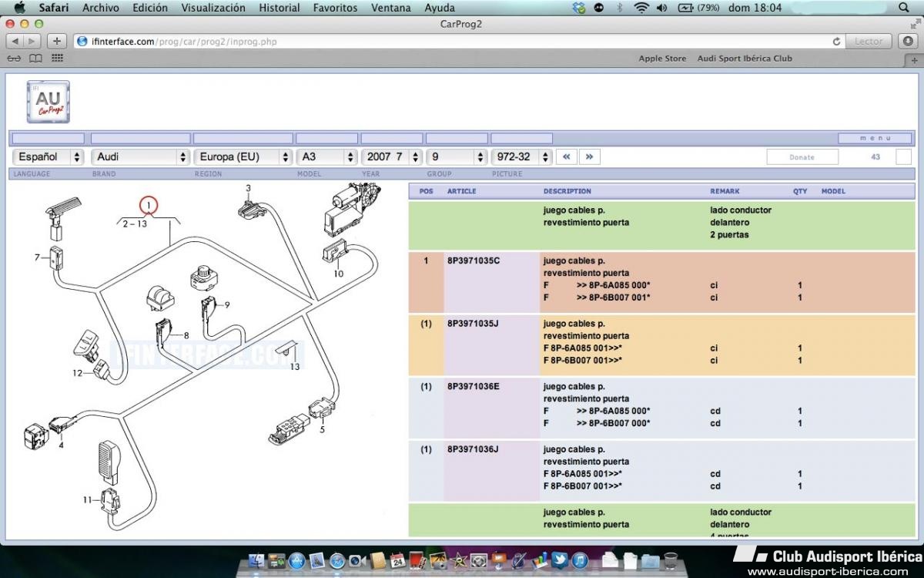Screen dimensions: 924x578
Task: Click the menu button on the page
Action: [x=875, y=139]
